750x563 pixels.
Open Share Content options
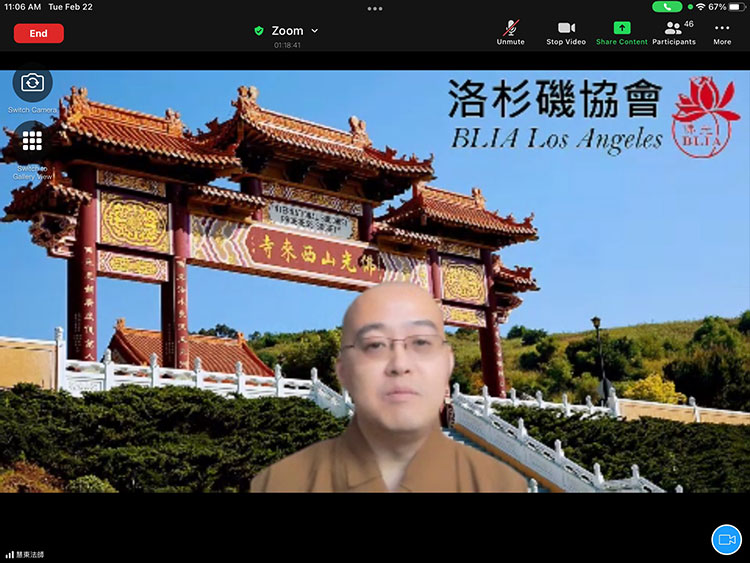621,33
